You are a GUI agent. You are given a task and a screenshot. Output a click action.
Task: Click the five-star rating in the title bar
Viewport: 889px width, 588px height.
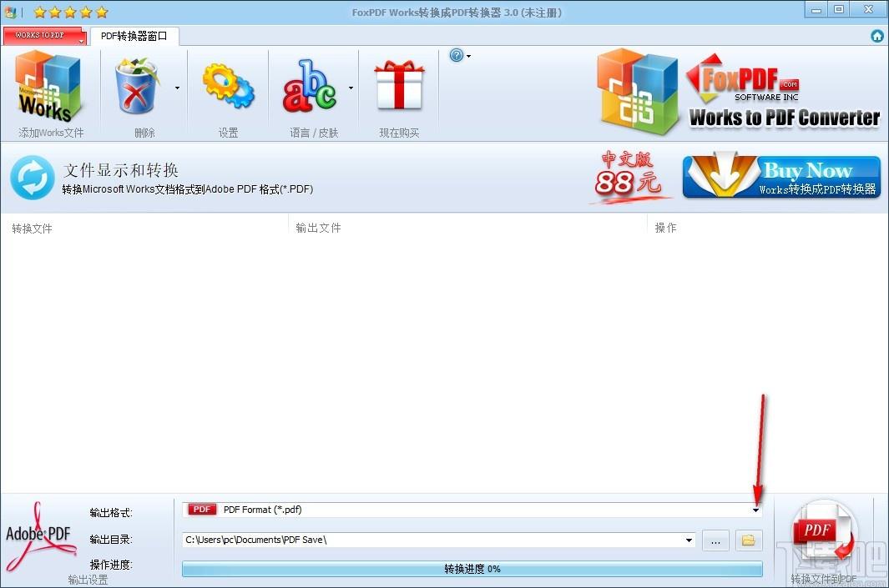pos(70,12)
